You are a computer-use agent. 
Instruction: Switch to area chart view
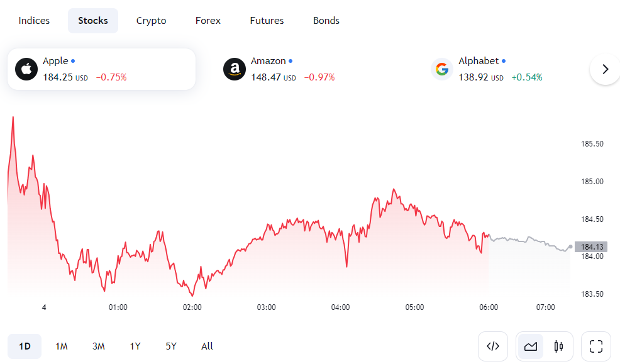531,346
